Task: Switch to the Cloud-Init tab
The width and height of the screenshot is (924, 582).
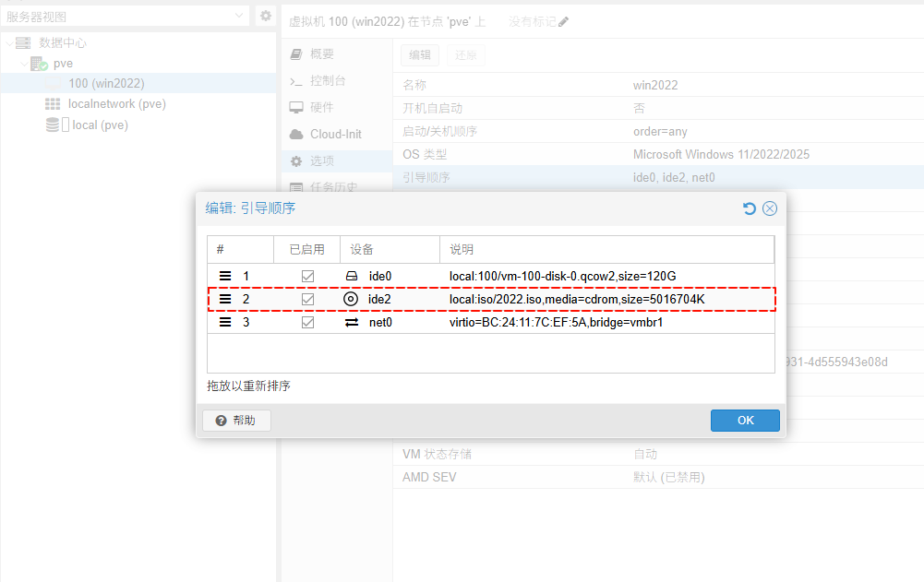Action: pos(335,134)
